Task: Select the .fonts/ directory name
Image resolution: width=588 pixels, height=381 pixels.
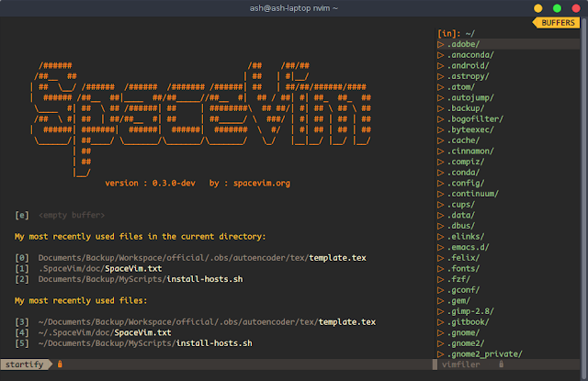Action: [463, 269]
